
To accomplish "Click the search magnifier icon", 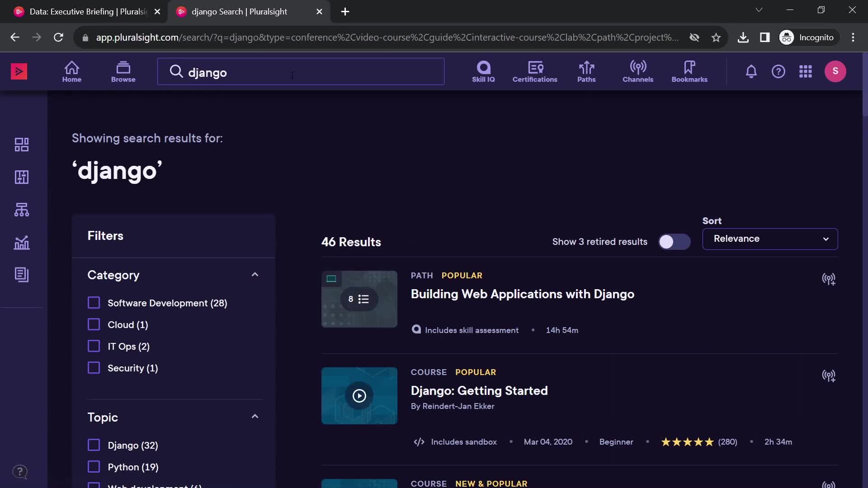I will point(176,71).
